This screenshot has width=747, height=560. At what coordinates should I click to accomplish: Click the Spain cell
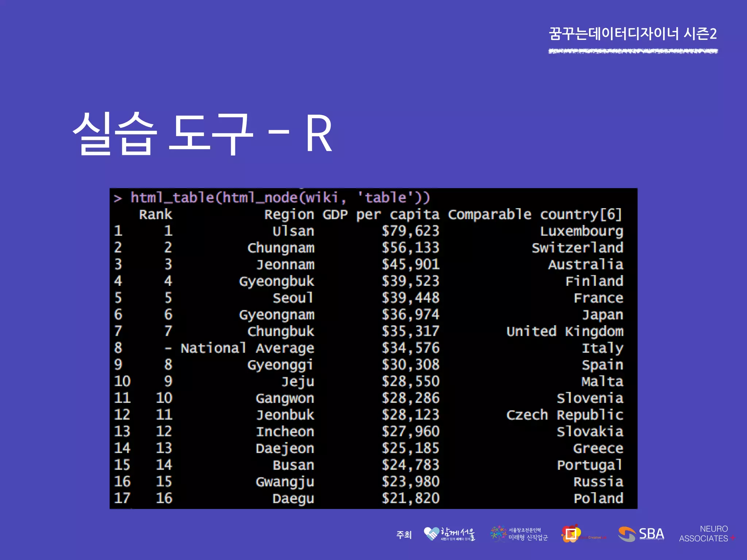pos(603,365)
